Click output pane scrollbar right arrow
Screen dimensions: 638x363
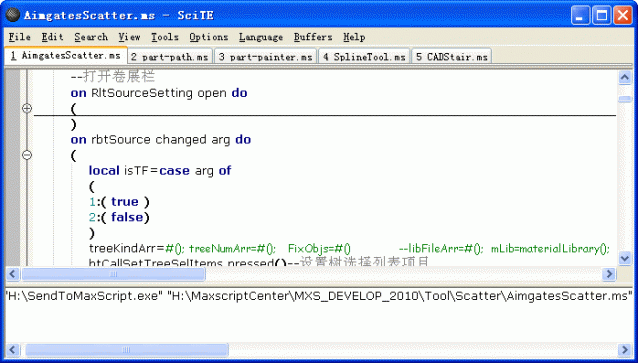625,350
